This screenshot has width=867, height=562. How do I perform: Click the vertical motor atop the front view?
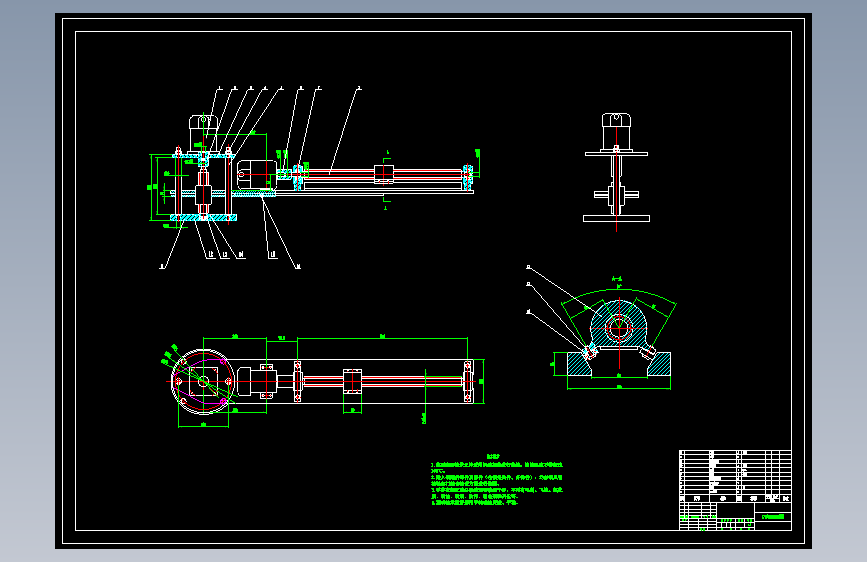[202, 132]
